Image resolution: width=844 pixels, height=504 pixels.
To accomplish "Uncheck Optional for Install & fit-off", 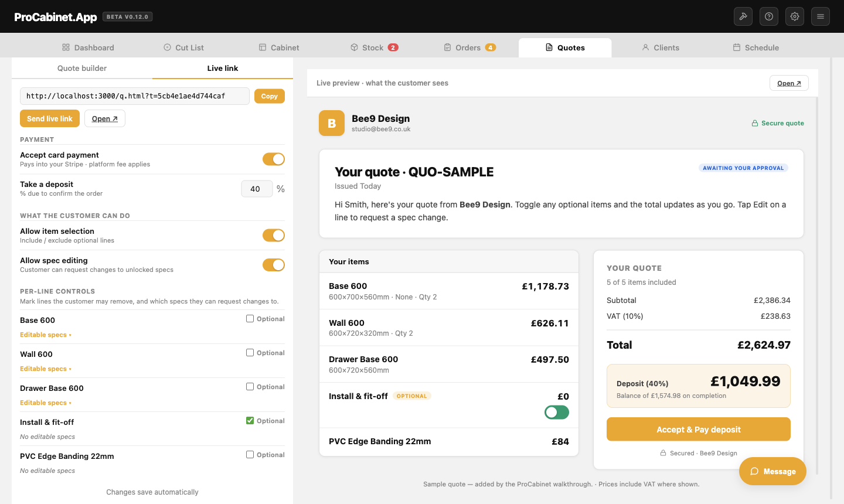I will tap(250, 421).
